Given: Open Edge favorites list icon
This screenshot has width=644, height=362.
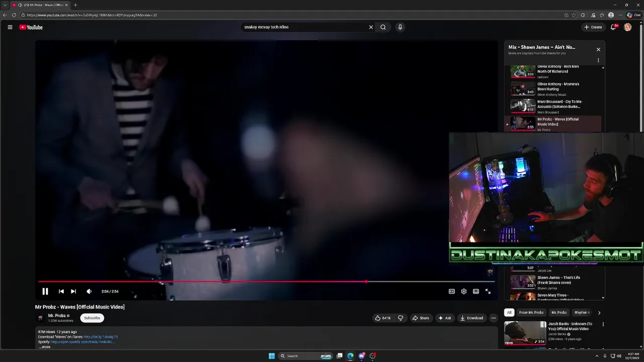Looking at the screenshot, I should tap(602, 15).
